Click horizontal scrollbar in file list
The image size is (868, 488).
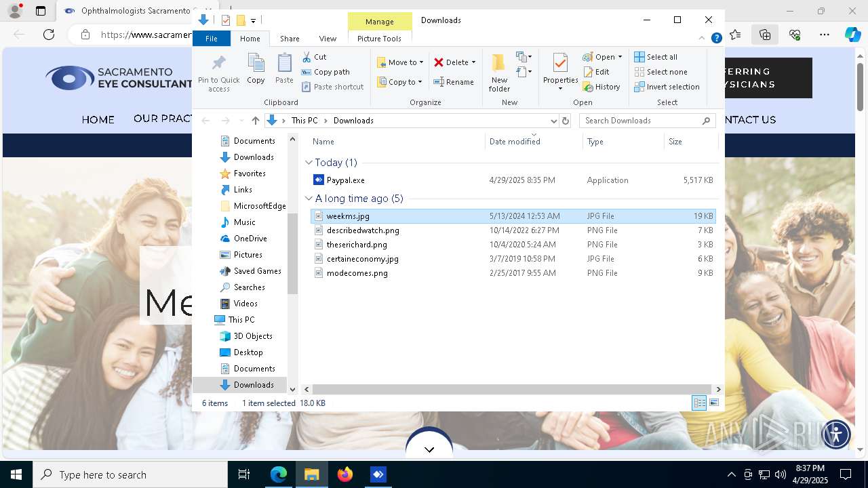click(x=513, y=389)
